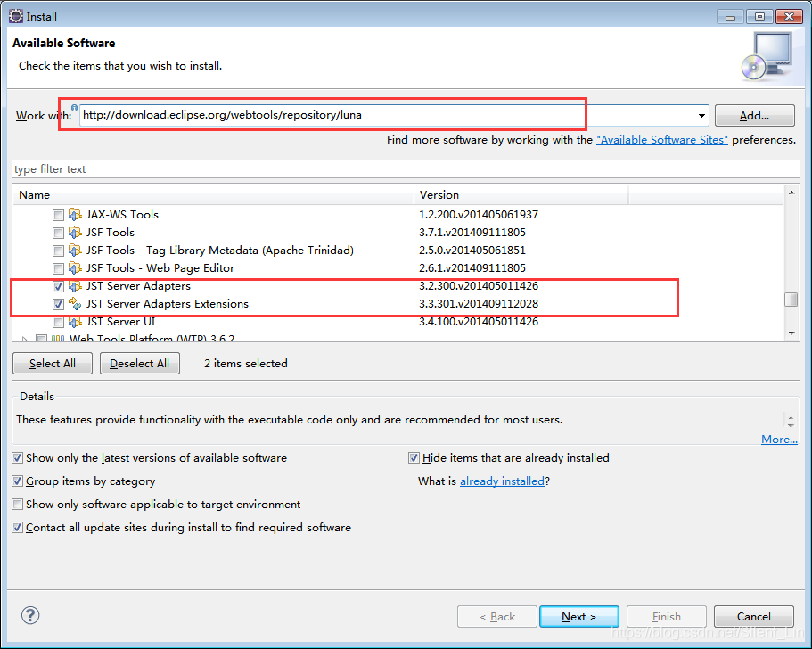Viewport: 812px width, 649px height.
Task: Uncheck the JST Server Adapters checkbox
Action: click(58, 286)
